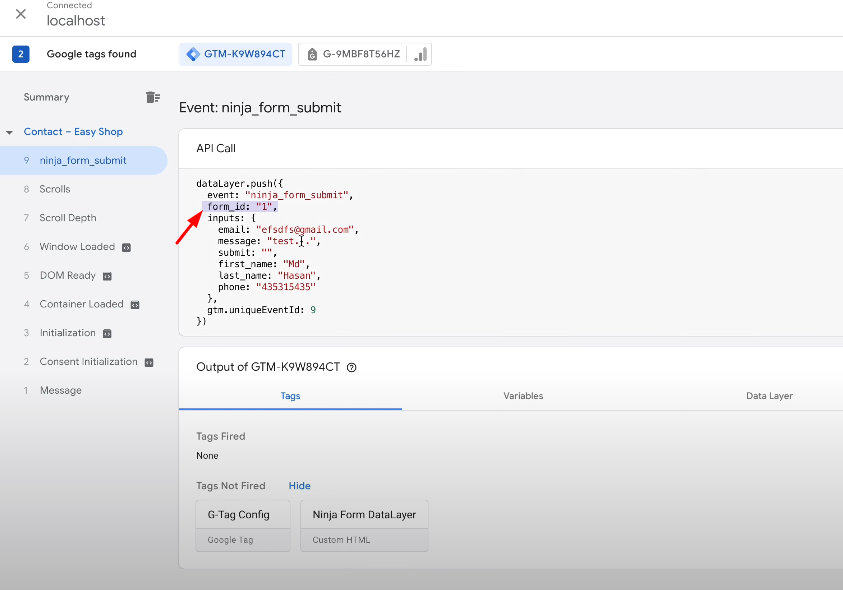The height and width of the screenshot is (590, 843).
Task: Select event 1 Message
Action: (60, 390)
